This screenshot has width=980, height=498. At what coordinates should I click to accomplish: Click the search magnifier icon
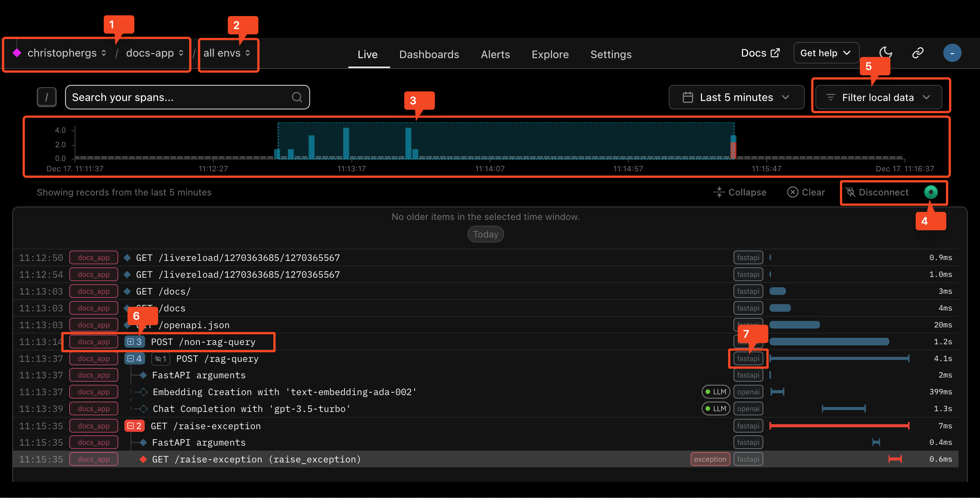pos(297,97)
